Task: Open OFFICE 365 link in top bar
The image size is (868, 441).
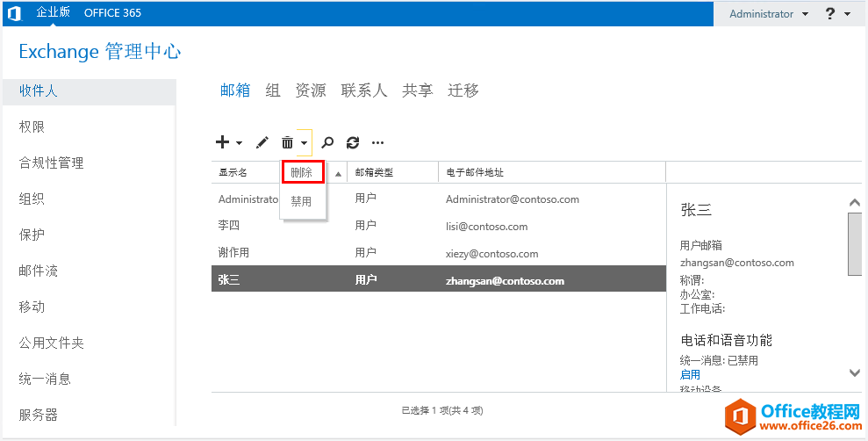Action: [x=112, y=13]
